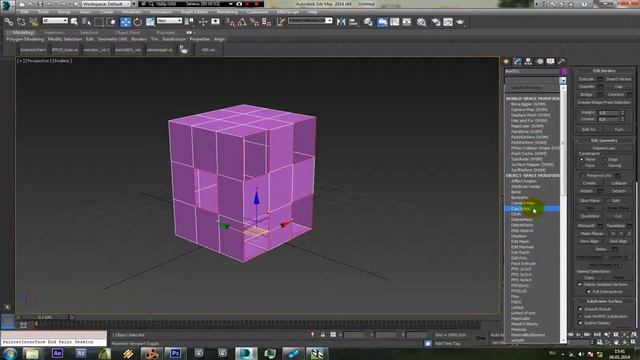
Task: Open the Display command panel tab
Action: click(551, 61)
